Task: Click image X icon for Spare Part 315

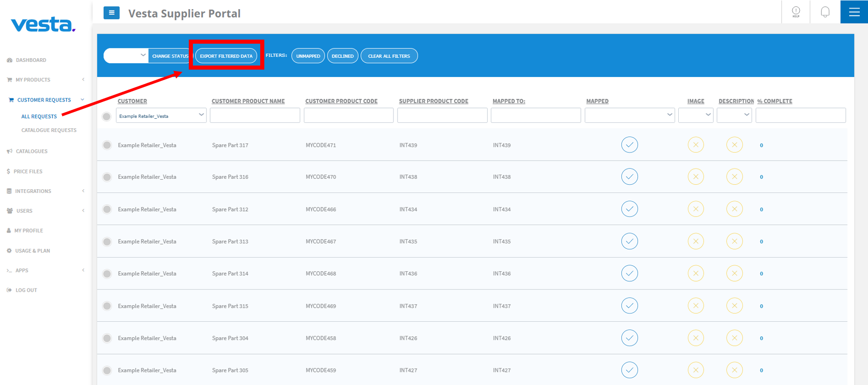Action: (696, 306)
